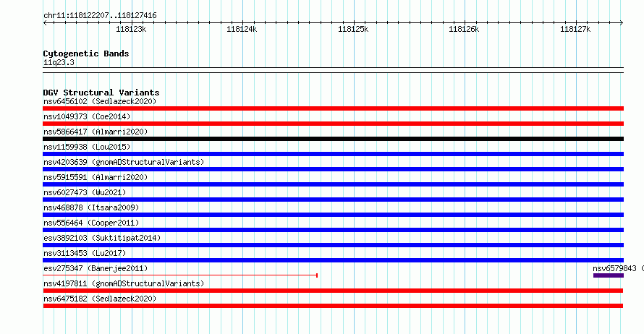Click the nsv1159938 (Lou2015) label
This screenshot has height=334, width=644.
click(x=87, y=147)
